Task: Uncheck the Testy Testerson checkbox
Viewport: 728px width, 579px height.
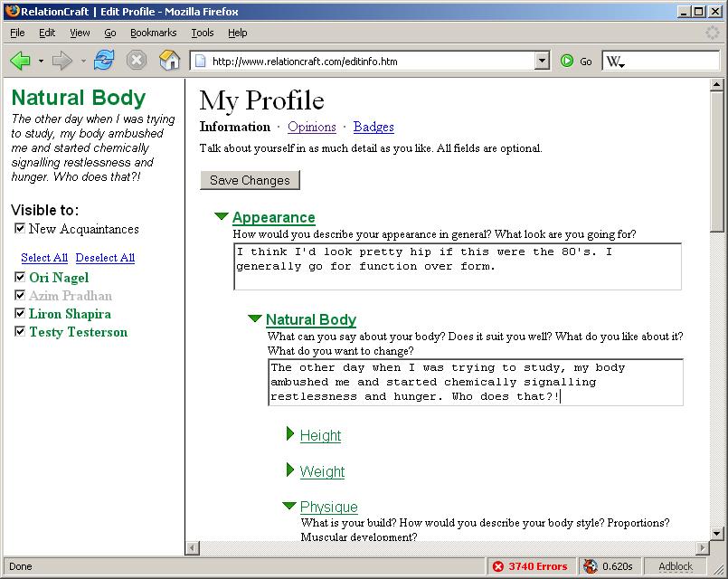Action: pyautogui.click(x=20, y=331)
